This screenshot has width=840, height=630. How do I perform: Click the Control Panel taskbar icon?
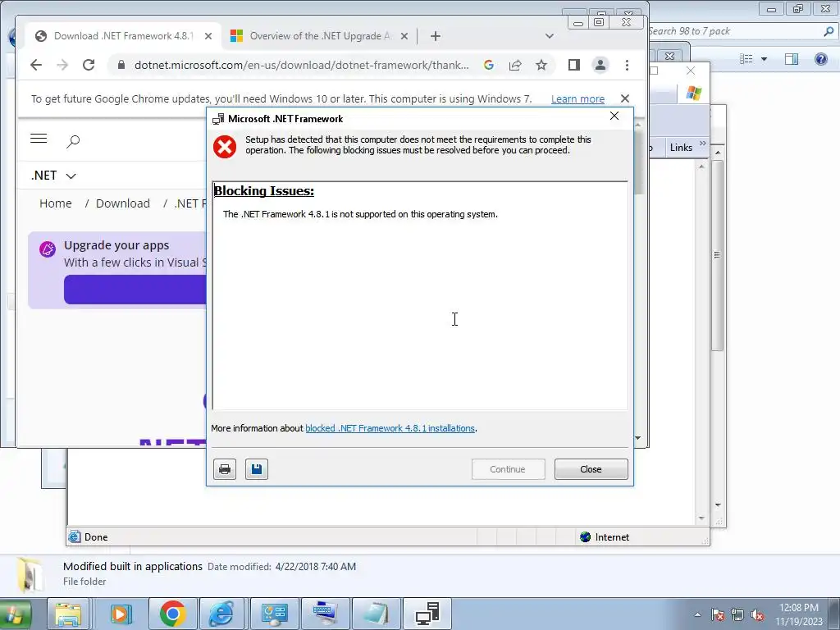[274, 614]
